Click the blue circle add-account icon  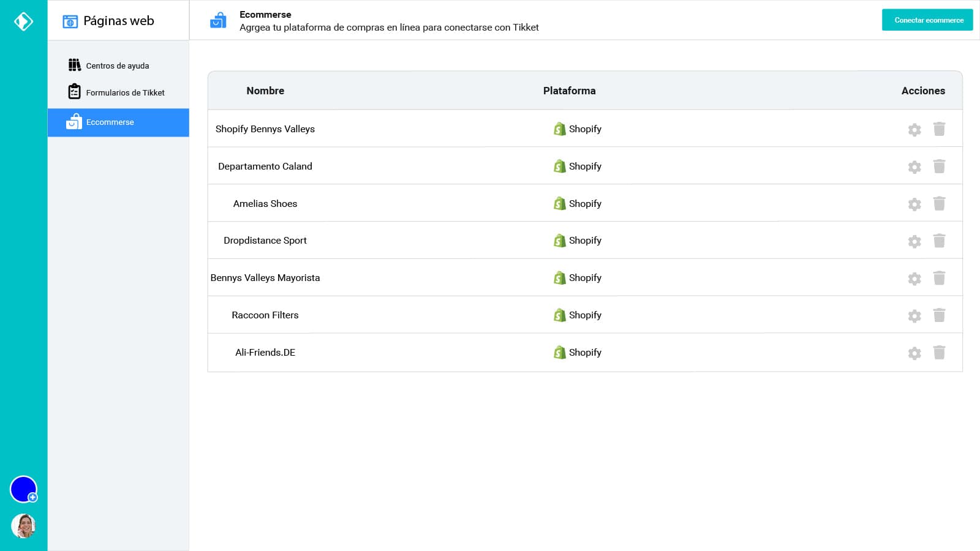23,489
